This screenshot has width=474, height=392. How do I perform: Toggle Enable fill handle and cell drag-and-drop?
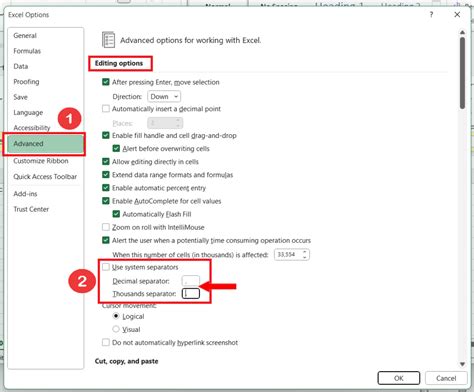click(106, 135)
